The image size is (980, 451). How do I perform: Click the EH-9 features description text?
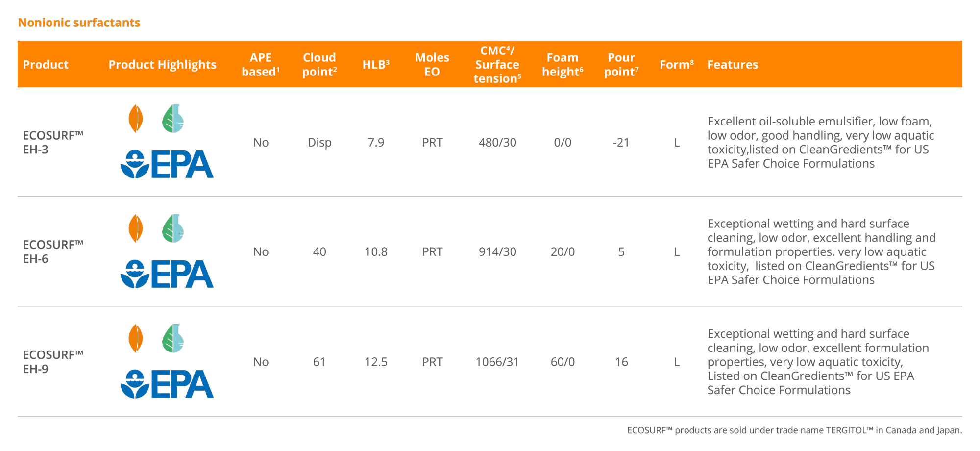pos(818,362)
